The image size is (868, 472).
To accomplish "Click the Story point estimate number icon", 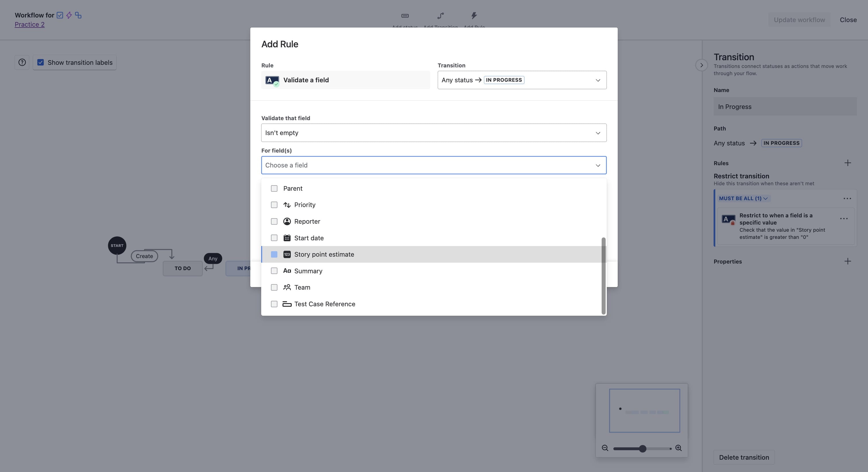I will 287,255.
